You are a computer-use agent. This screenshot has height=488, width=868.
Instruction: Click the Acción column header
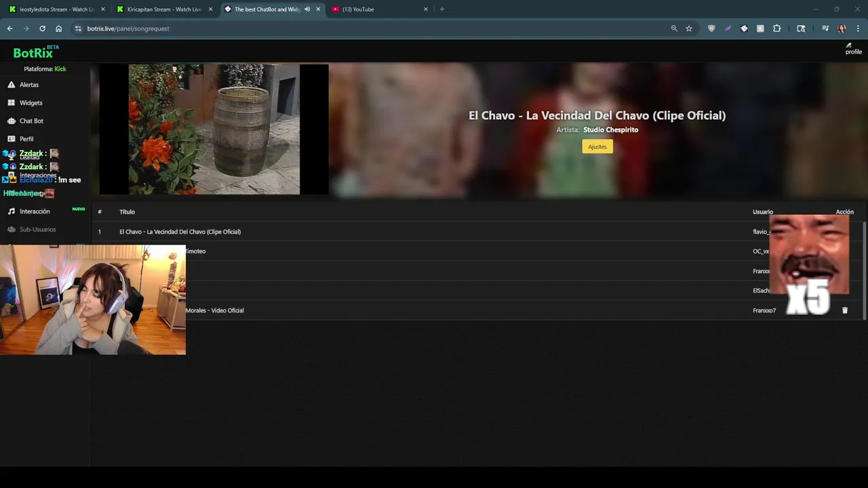[845, 212]
